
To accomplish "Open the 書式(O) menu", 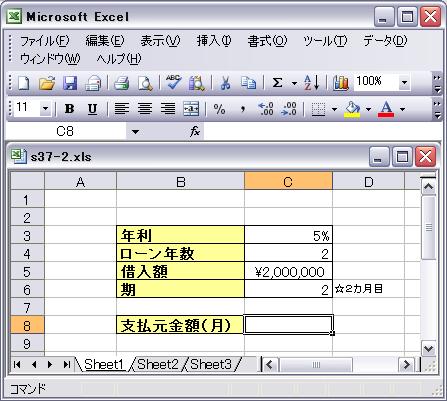I will click(267, 41).
